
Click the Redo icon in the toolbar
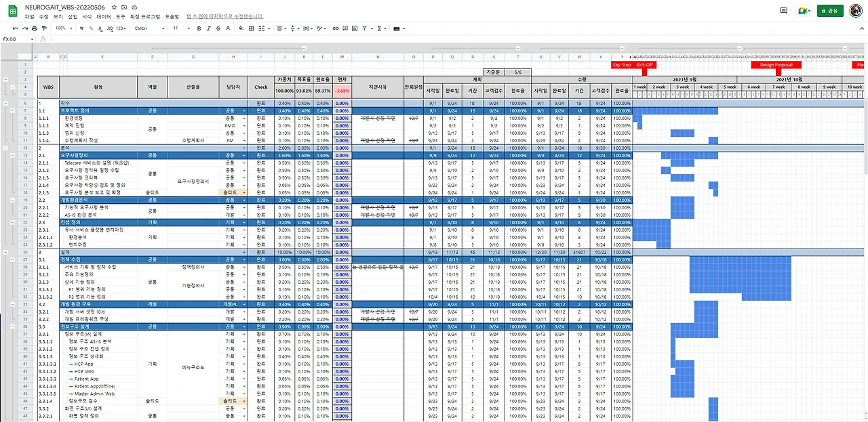click(x=25, y=28)
